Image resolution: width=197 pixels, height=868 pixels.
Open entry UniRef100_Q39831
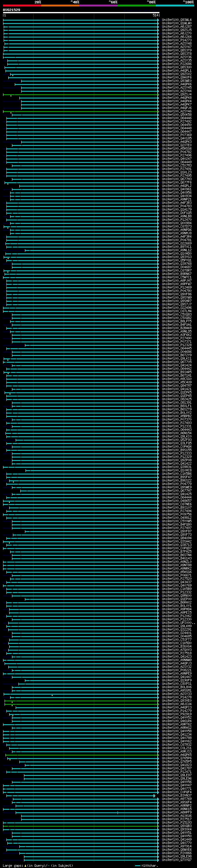point(176,467)
